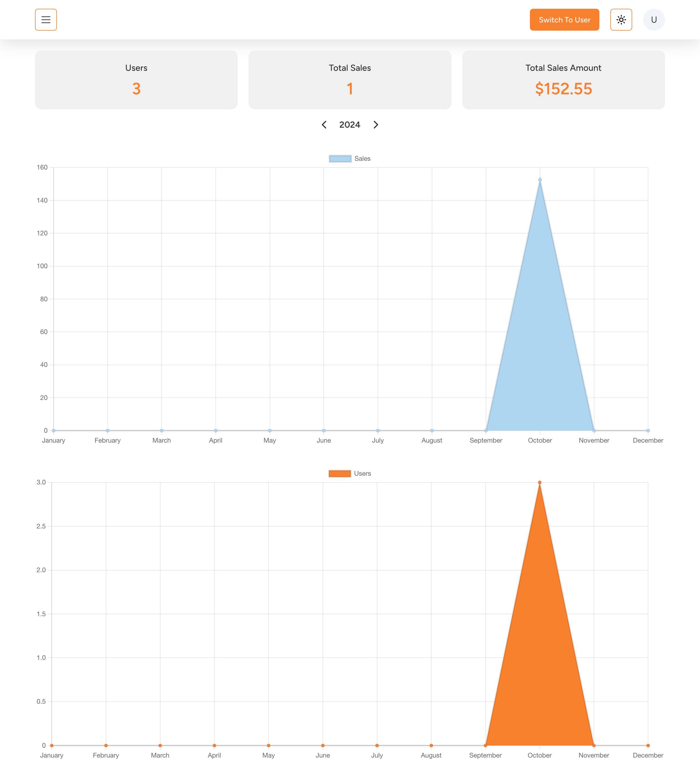This screenshot has width=700, height=772.
Task: Click November data point on Users chart
Action: 594,745
